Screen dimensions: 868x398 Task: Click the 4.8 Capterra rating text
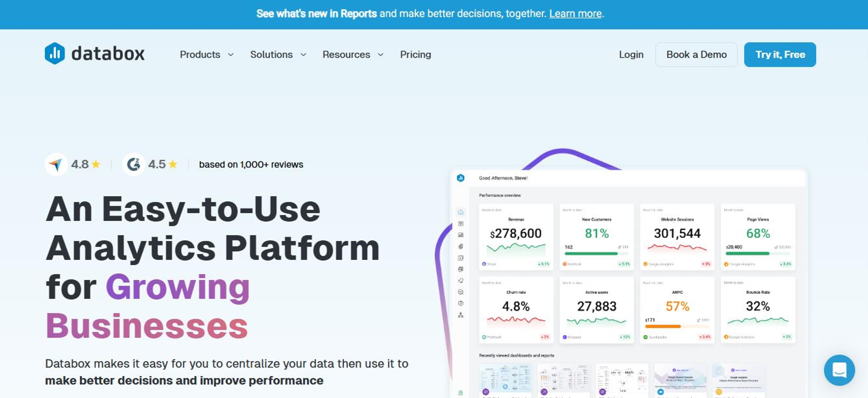pyautogui.click(x=80, y=164)
